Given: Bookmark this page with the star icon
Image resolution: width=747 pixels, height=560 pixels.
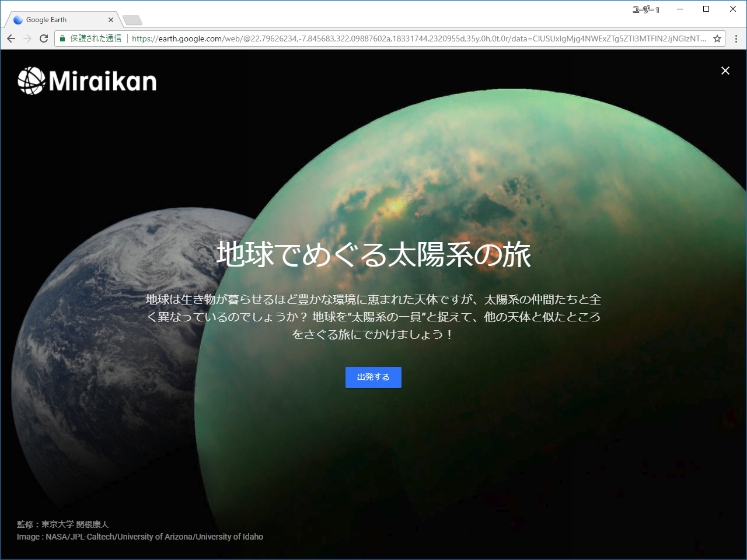Looking at the screenshot, I should (717, 38).
